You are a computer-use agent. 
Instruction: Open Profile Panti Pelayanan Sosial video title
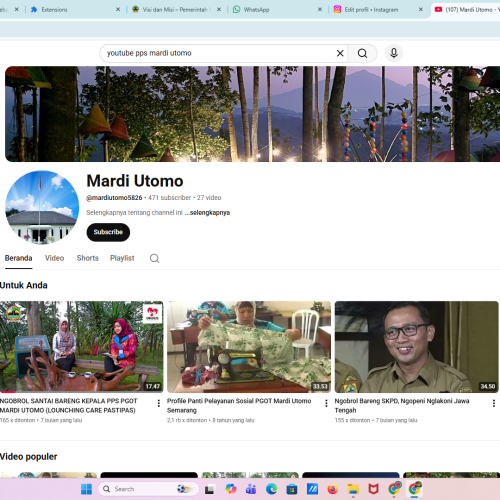click(239, 406)
